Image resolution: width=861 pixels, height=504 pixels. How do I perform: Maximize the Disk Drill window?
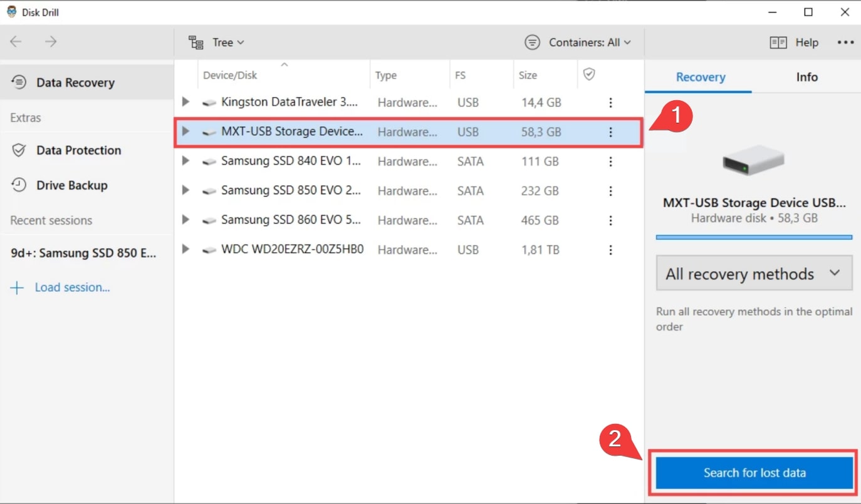(808, 12)
